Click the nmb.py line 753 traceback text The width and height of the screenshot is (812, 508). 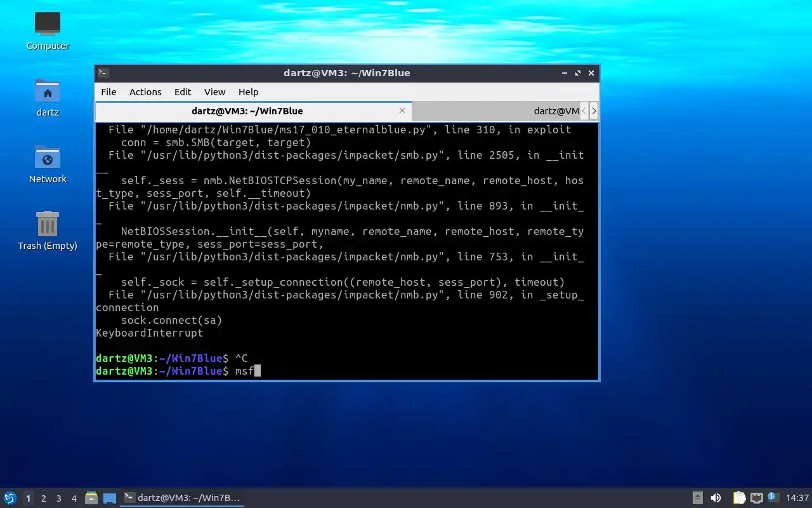pos(346,257)
